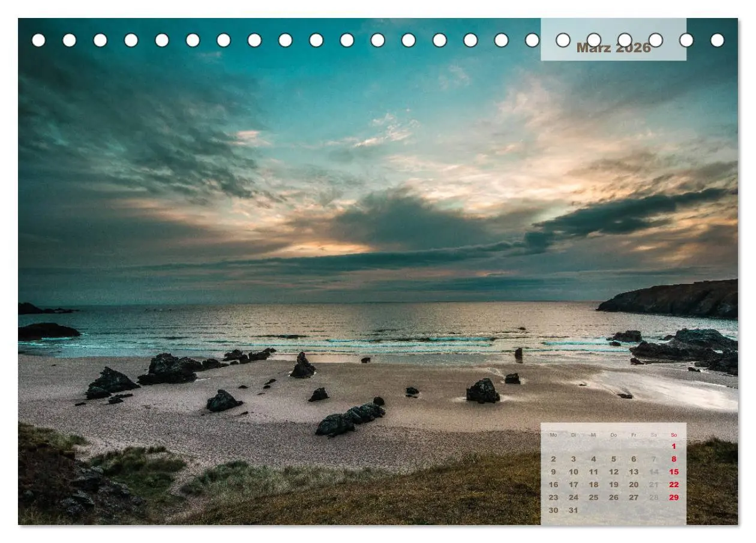Choose date 4 in the calendar grid
This screenshot has height=543, width=756.
[x=593, y=459]
